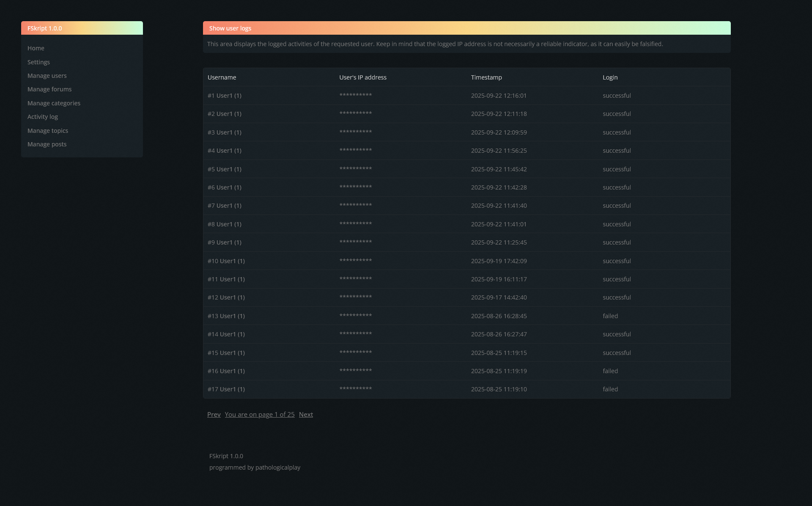Click the Username column header
This screenshot has height=506, width=812.
point(222,77)
